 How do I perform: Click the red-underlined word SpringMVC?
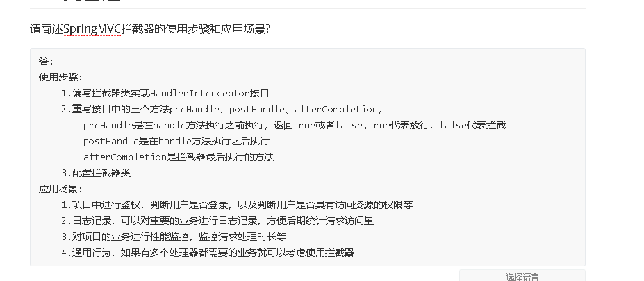coord(97,29)
